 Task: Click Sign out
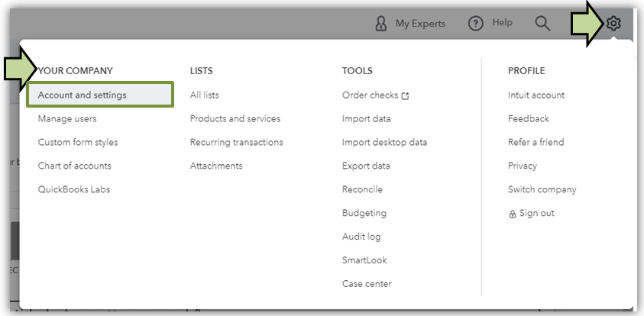click(x=536, y=213)
